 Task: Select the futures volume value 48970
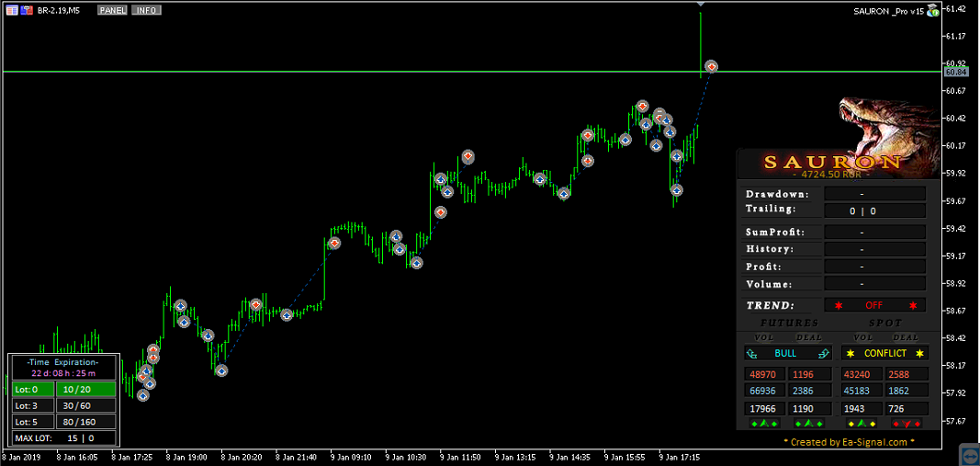coord(763,374)
